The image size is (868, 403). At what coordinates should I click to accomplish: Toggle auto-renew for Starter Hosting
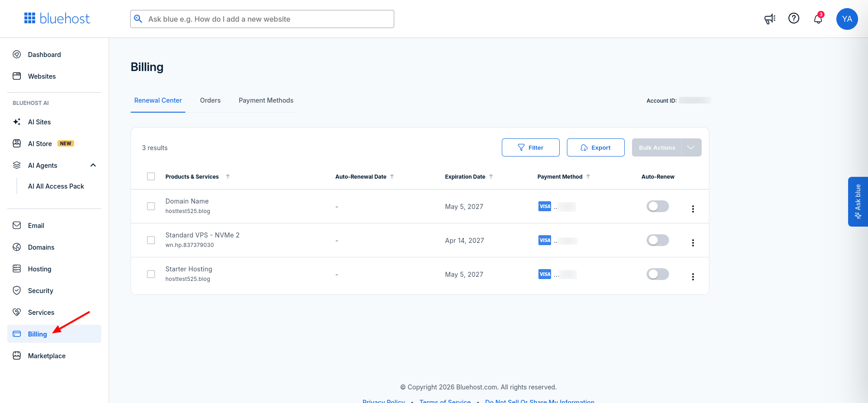coord(657,274)
